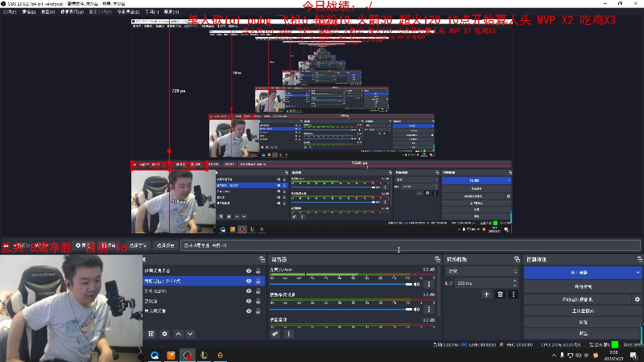Move selected source up with arrow icon
Image resolution: width=644 pixels, height=362 pixels.
point(178,334)
